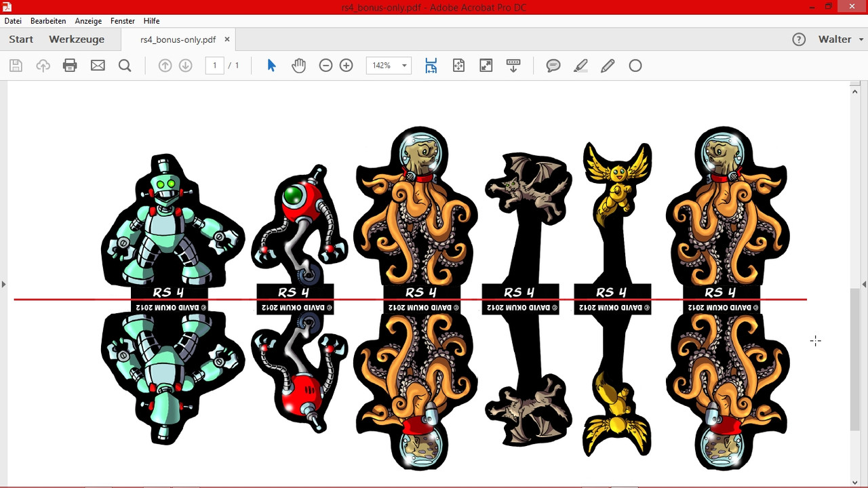The width and height of the screenshot is (868, 488).
Task: Select the pencil drawing tool
Action: 608,66
